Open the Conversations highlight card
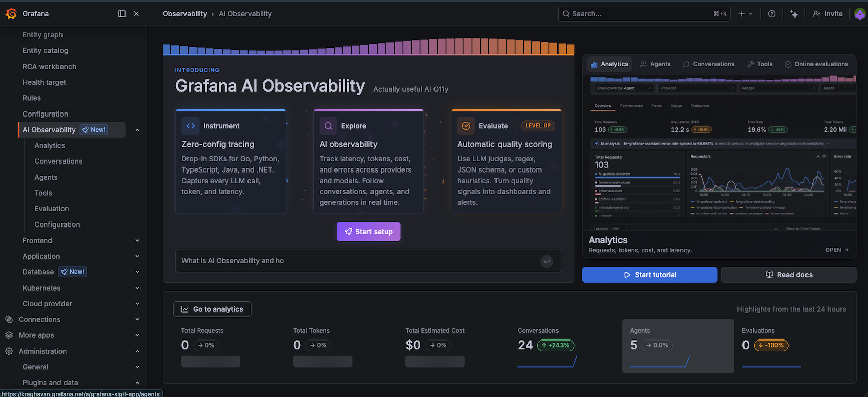This screenshot has height=397, width=868. click(566, 346)
